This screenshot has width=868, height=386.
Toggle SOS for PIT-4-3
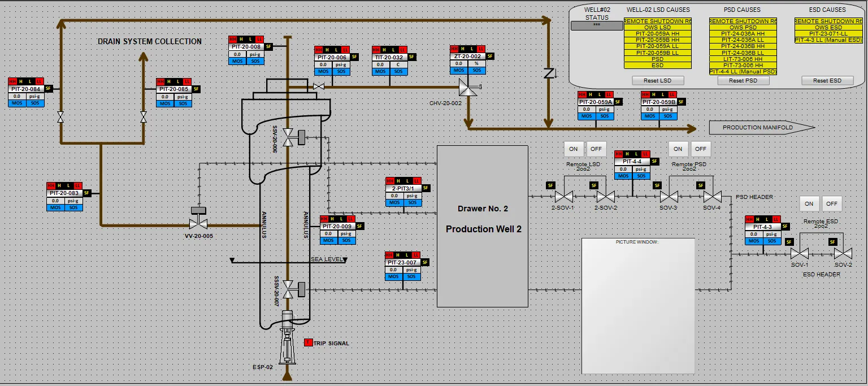(771, 241)
